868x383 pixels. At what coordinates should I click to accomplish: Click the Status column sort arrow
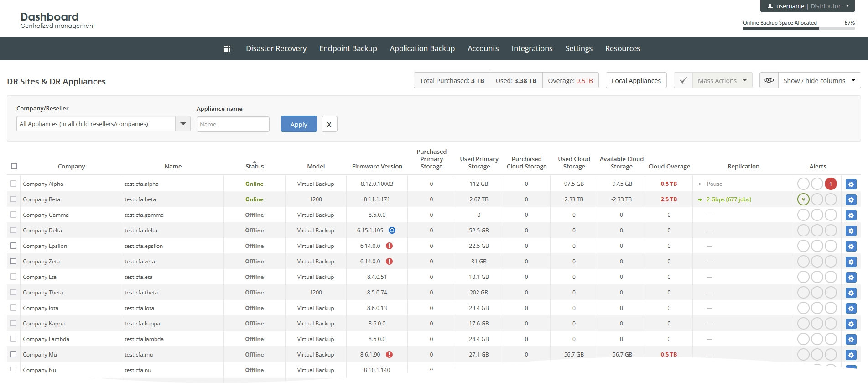(x=255, y=162)
